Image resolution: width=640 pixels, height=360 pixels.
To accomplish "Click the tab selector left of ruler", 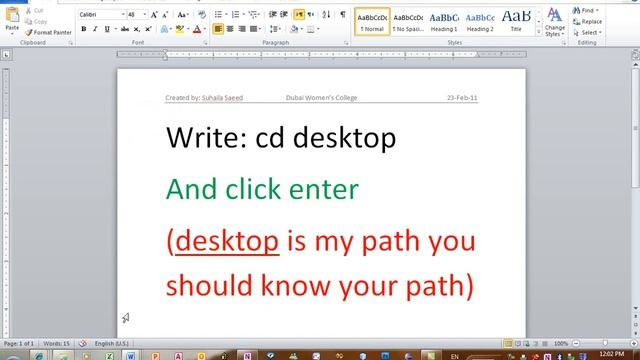I will coord(6,55).
